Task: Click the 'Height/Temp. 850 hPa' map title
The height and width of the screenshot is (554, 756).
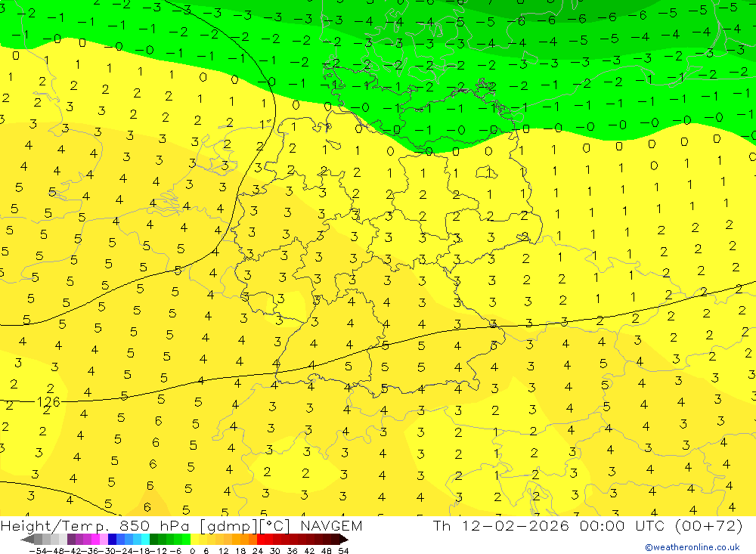Action: pos(94,526)
